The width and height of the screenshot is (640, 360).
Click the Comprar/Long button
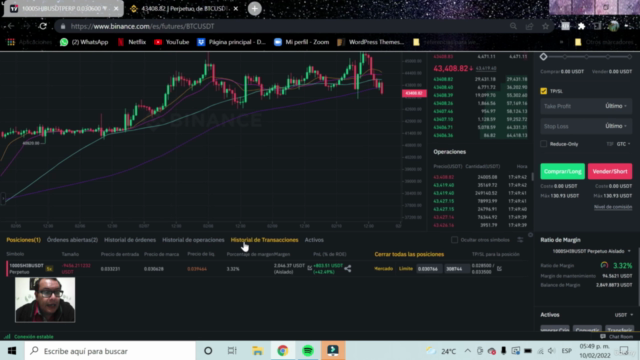pyautogui.click(x=562, y=171)
